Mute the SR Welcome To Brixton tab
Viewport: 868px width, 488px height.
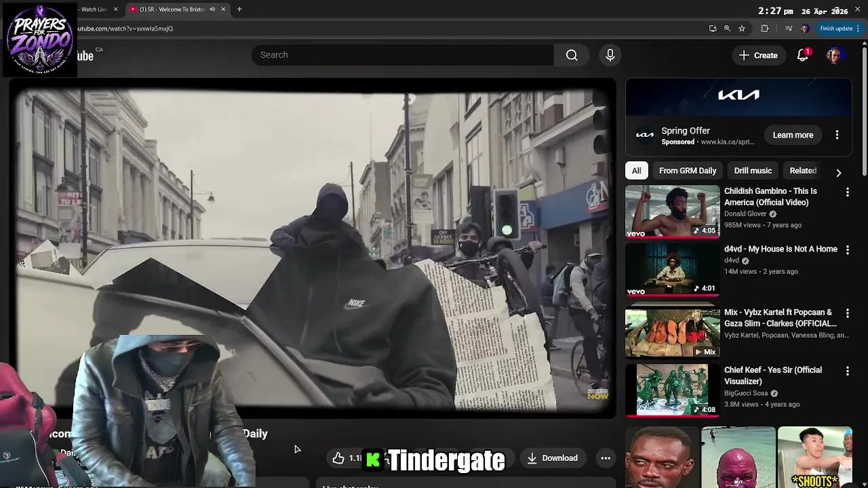(x=212, y=9)
